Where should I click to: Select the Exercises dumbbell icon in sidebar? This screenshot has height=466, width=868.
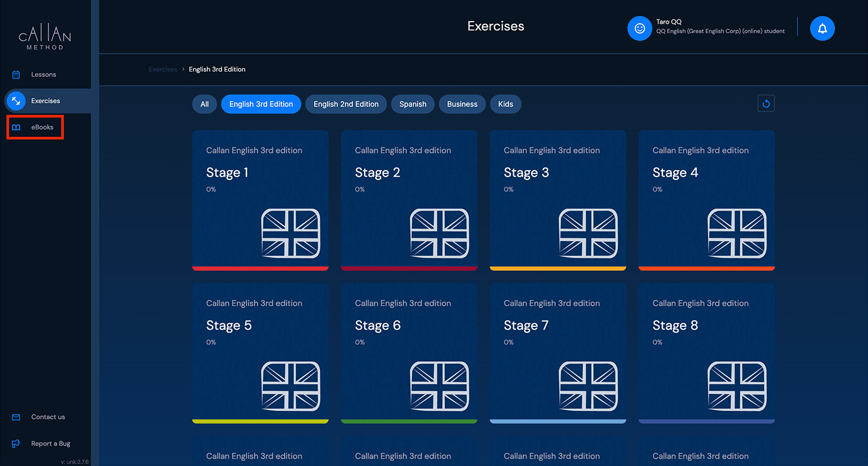(x=16, y=101)
